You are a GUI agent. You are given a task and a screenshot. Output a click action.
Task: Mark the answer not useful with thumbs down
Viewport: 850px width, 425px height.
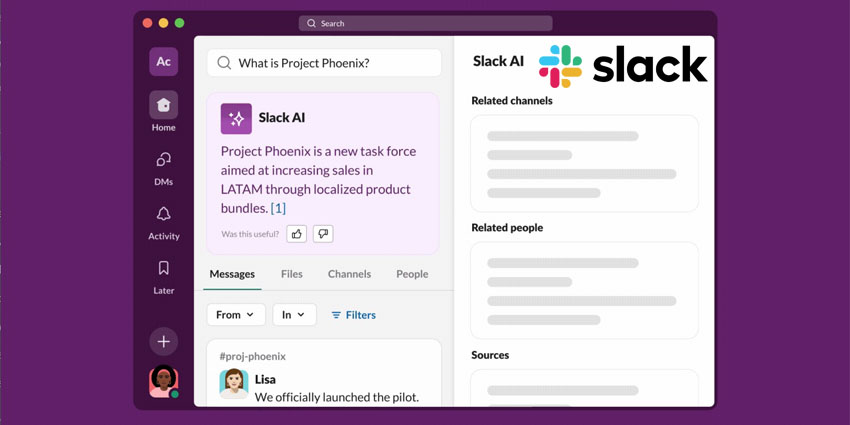click(323, 234)
